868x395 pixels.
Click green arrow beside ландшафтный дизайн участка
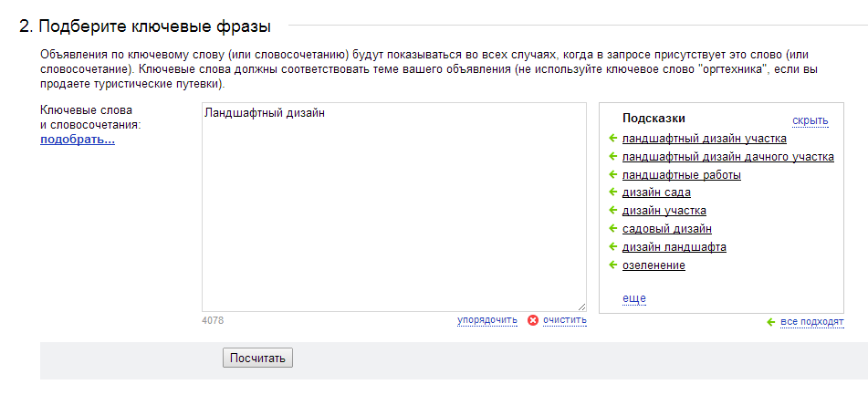click(612, 139)
